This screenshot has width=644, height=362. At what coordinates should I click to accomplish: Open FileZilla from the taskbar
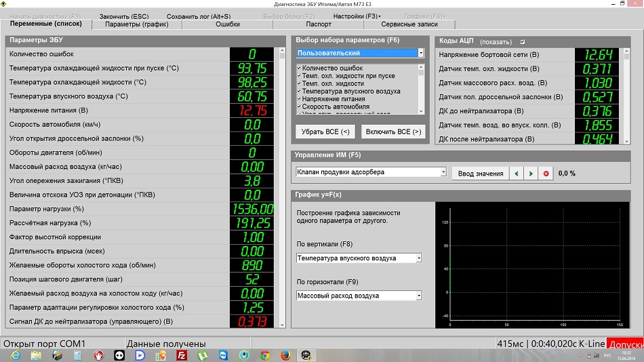pyautogui.click(x=182, y=355)
